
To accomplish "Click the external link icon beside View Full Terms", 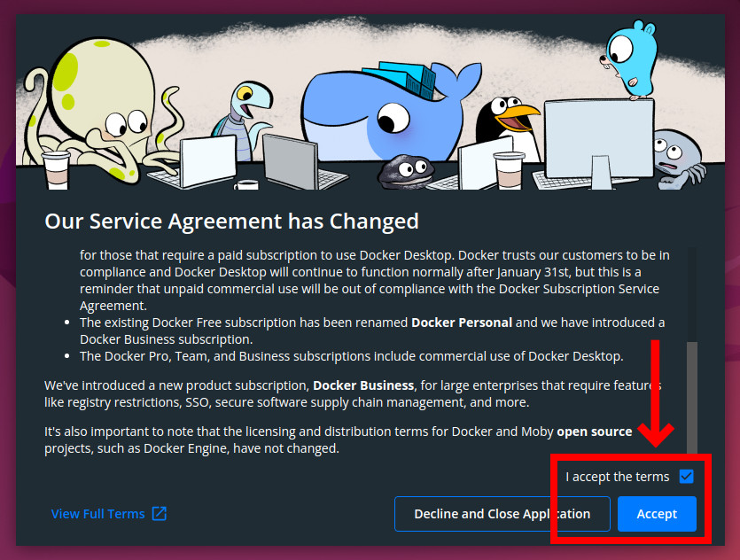I will pyautogui.click(x=160, y=513).
